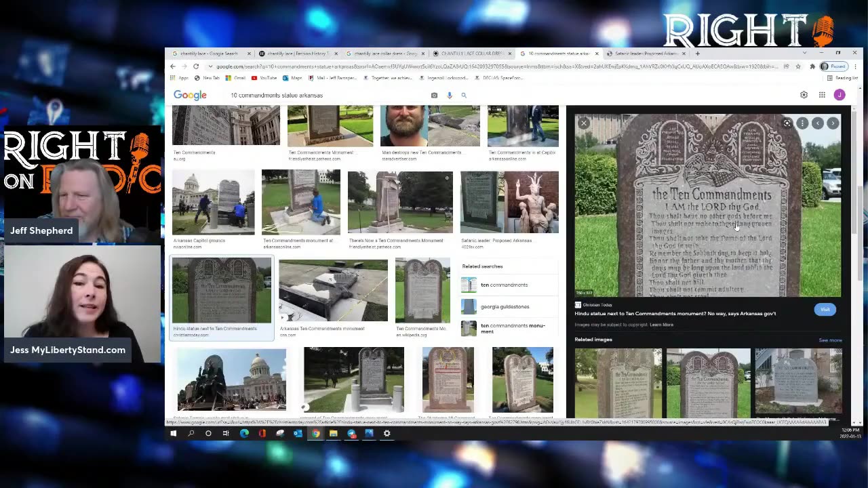Open the taskbar search magnifier
Viewport: 868px width, 488px height.
191,434
